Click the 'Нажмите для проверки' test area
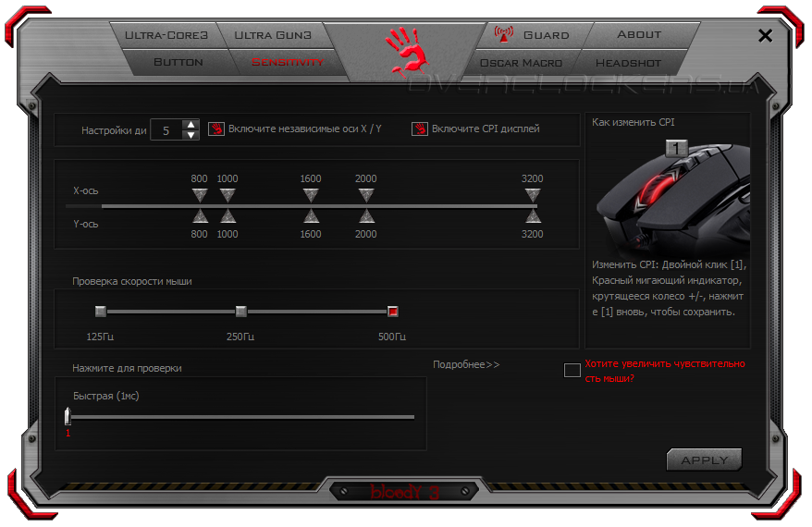This screenshot has height=527, width=812. point(240,413)
